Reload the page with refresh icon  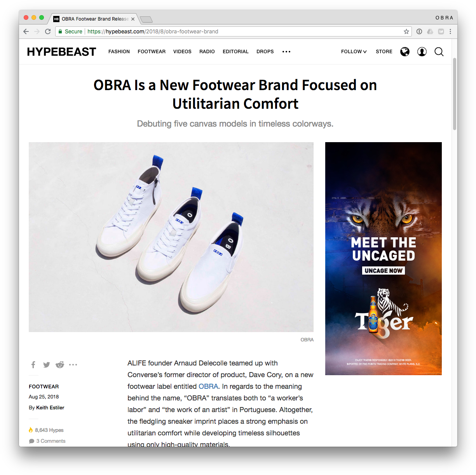tap(48, 31)
